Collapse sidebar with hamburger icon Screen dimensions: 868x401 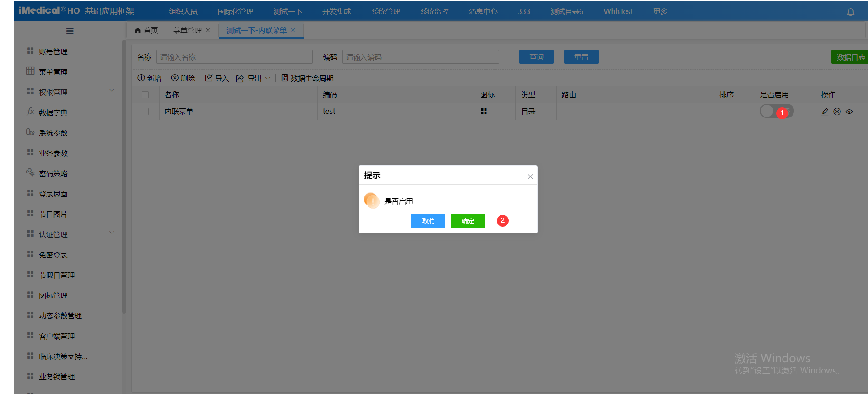pos(70,31)
